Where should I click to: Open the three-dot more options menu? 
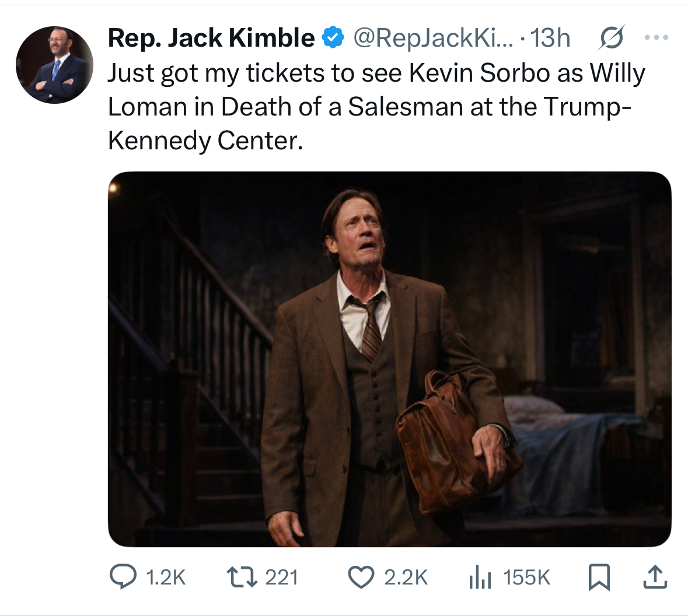656,38
